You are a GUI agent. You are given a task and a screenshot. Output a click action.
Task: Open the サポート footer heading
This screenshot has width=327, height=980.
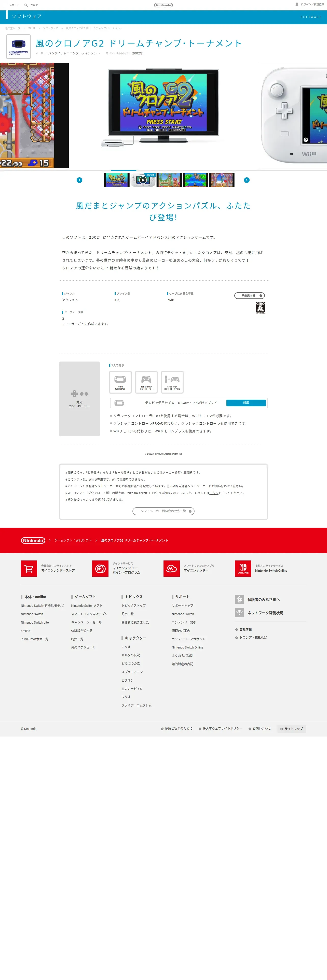pyautogui.click(x=182, y=597)
